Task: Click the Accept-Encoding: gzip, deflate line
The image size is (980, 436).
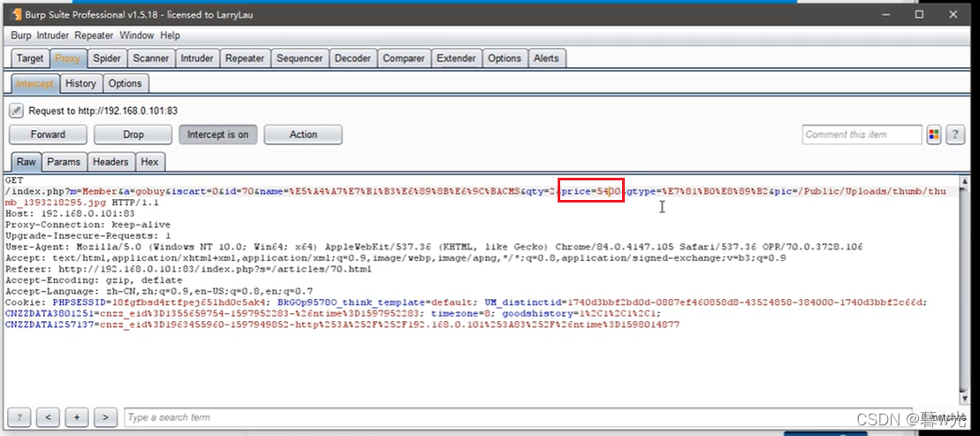Action: (x=94, y=280)
